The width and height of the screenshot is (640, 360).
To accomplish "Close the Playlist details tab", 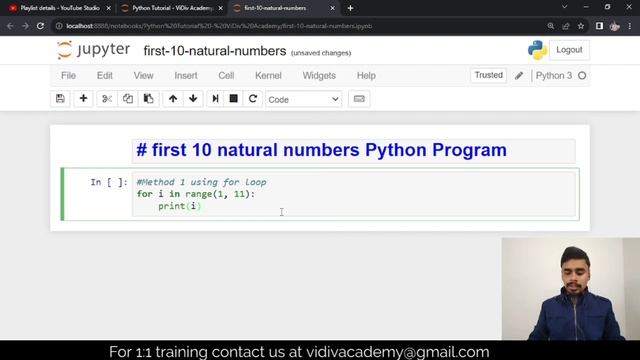I will point(109,8).
